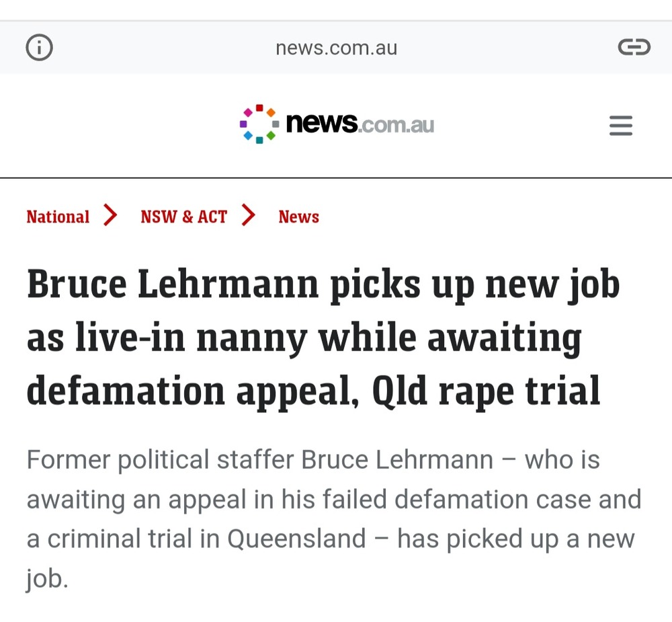The image size is (672, 622).
Task: Click "Qld rape trial" in the headline
Action: (486, 391)
